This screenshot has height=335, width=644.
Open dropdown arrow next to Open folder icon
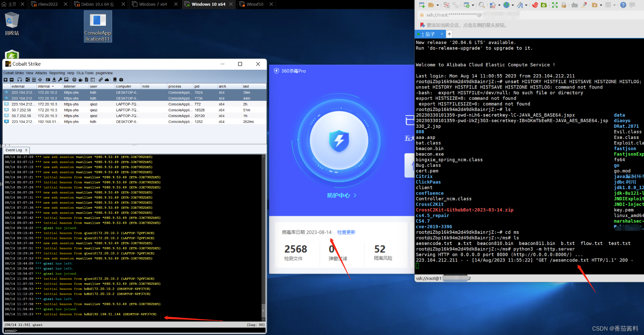click(438, 5)
